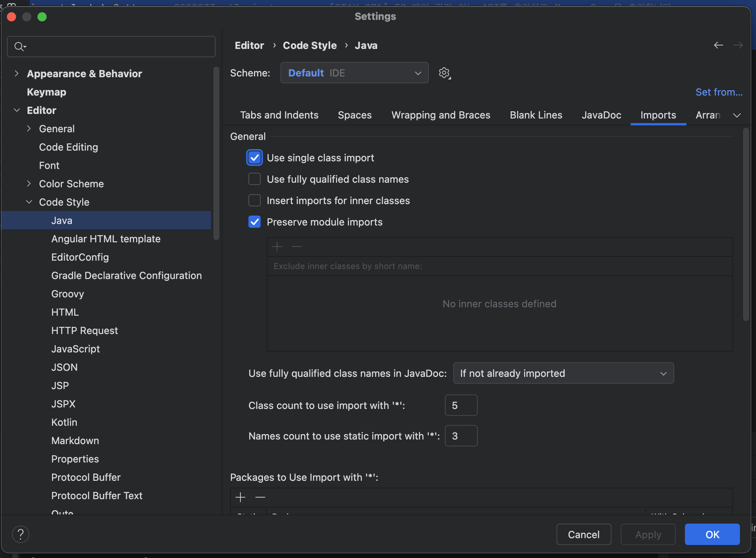The image size is (756, 558).
Task: Click Class count import input field
Action: tap(461, 406)
